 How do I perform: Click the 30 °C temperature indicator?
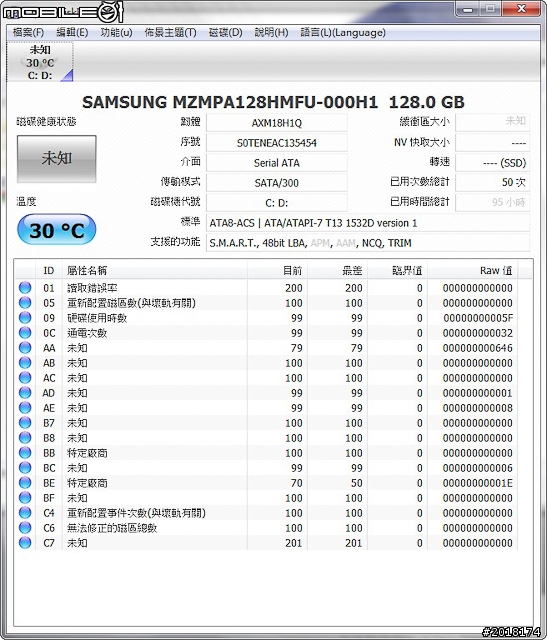point(56,230)
